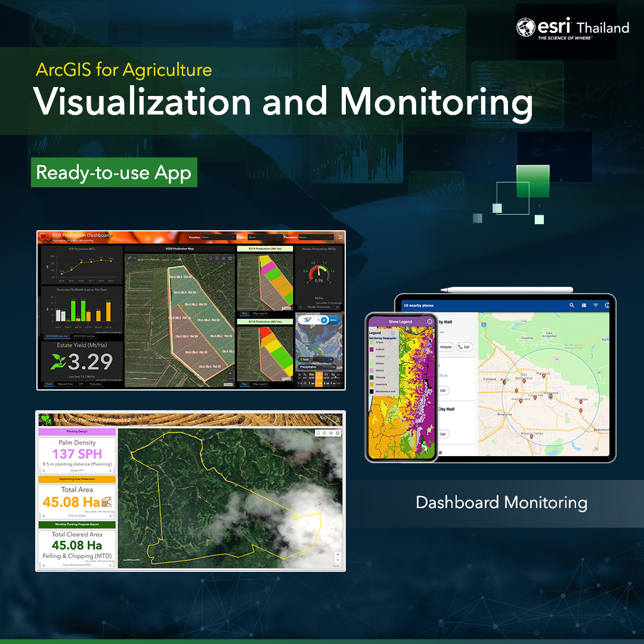Select the Yield tab under Estate Yield
The image size is (644, 644).
(x=49, y=384)
